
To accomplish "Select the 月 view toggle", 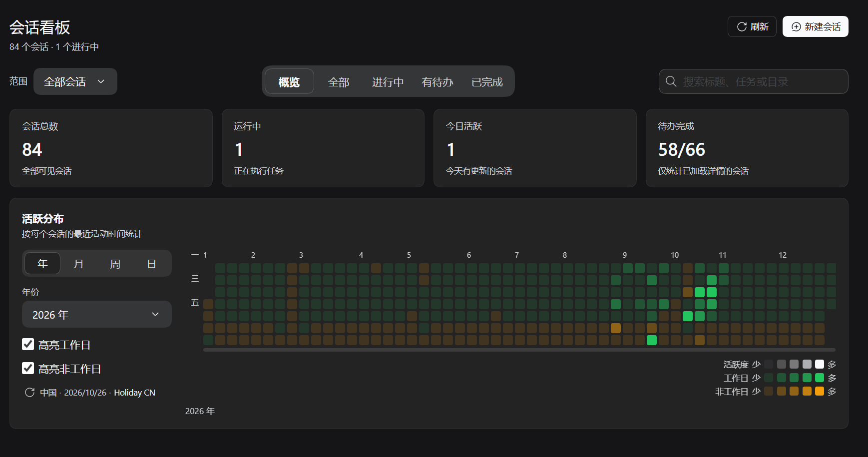I will click(78, 263).
